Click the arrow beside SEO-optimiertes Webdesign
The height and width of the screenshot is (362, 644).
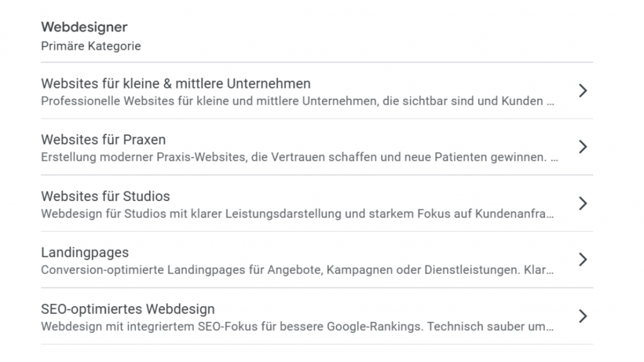[x=582, y=315]
